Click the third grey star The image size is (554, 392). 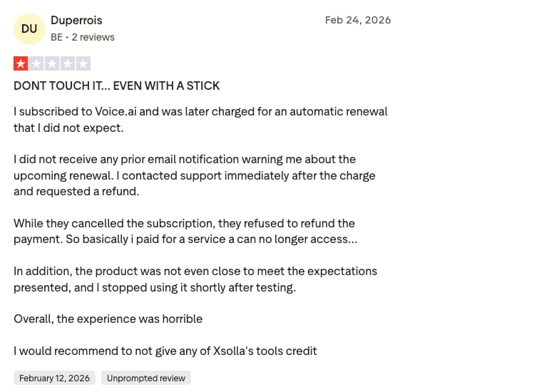[x=52, y=64]
